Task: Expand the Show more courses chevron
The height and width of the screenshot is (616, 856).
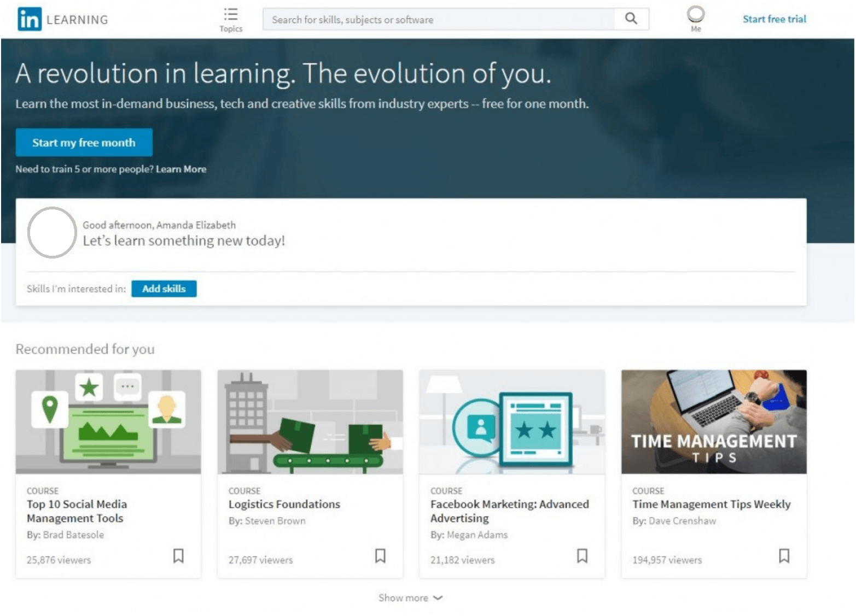Action: coord(438,598)
